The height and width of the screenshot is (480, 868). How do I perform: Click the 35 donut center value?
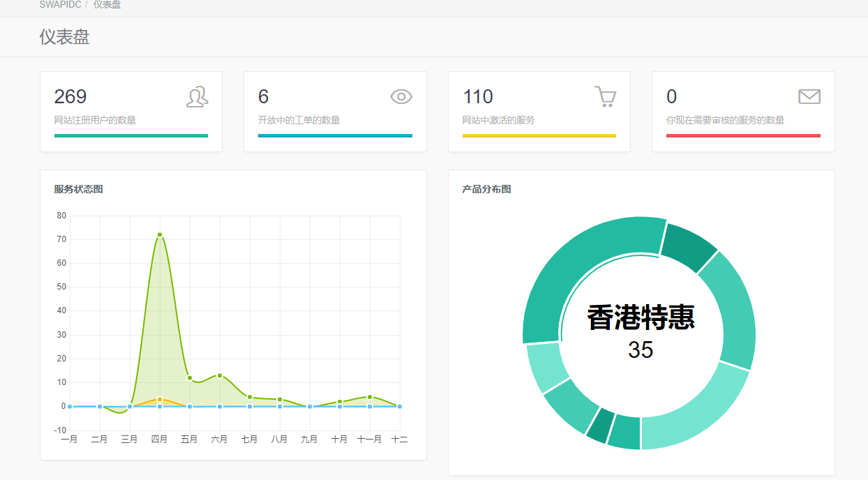[641, 350]
